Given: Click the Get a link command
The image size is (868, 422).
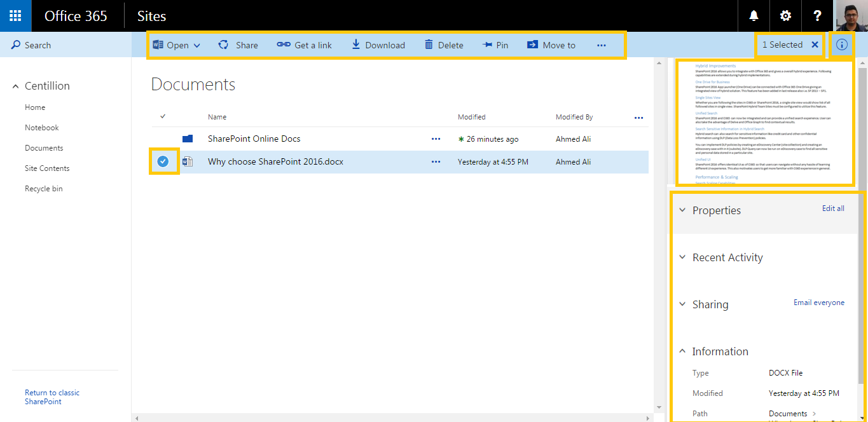Looking at the screenshot, I should [305, 45].
